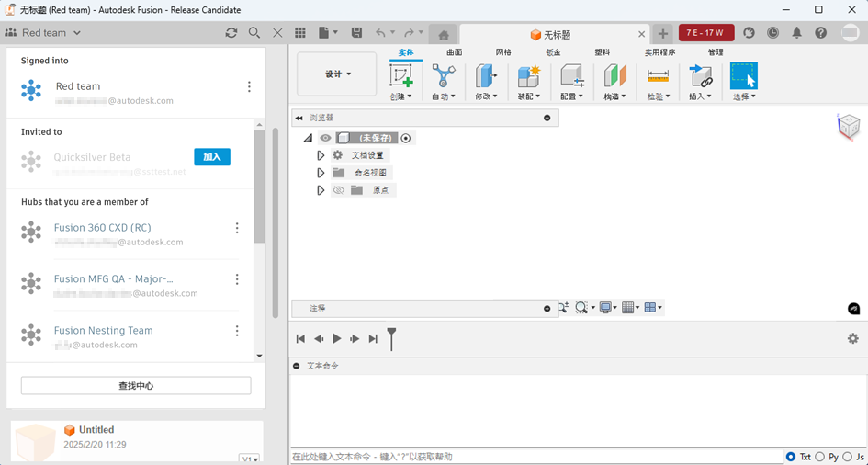Open the zoom window dropdown

click(x=593, y=307)
